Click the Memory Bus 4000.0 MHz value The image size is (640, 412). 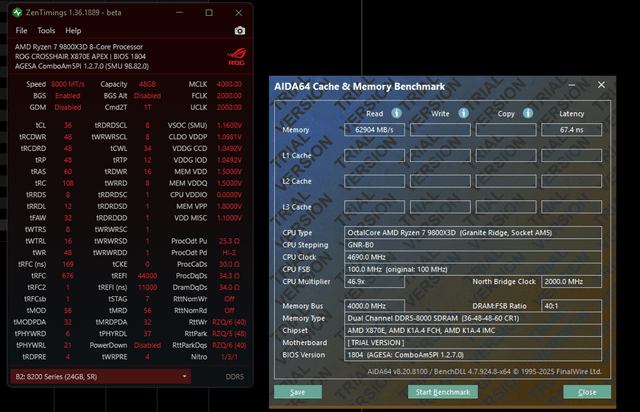tap(374, 306)
